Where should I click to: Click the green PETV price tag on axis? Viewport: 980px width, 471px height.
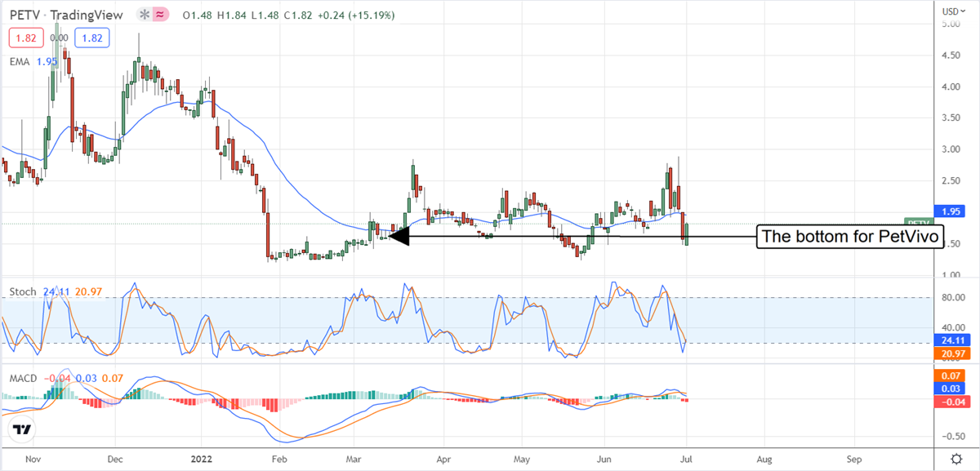919,222
